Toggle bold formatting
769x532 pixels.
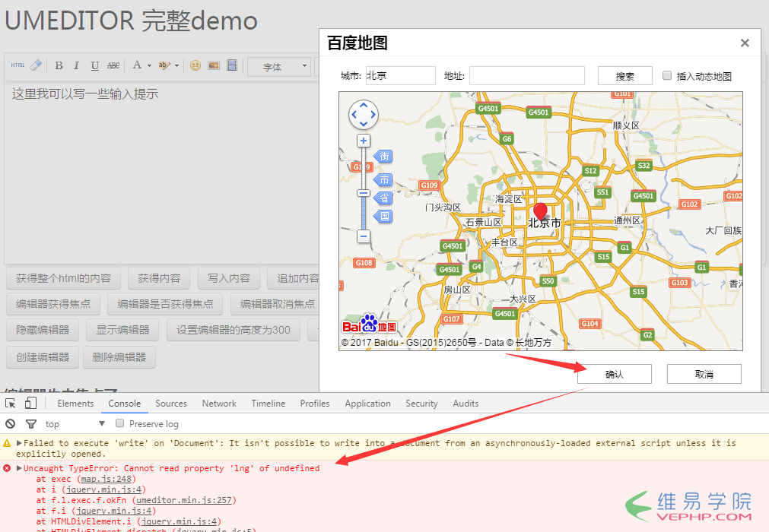coord(59,65)
